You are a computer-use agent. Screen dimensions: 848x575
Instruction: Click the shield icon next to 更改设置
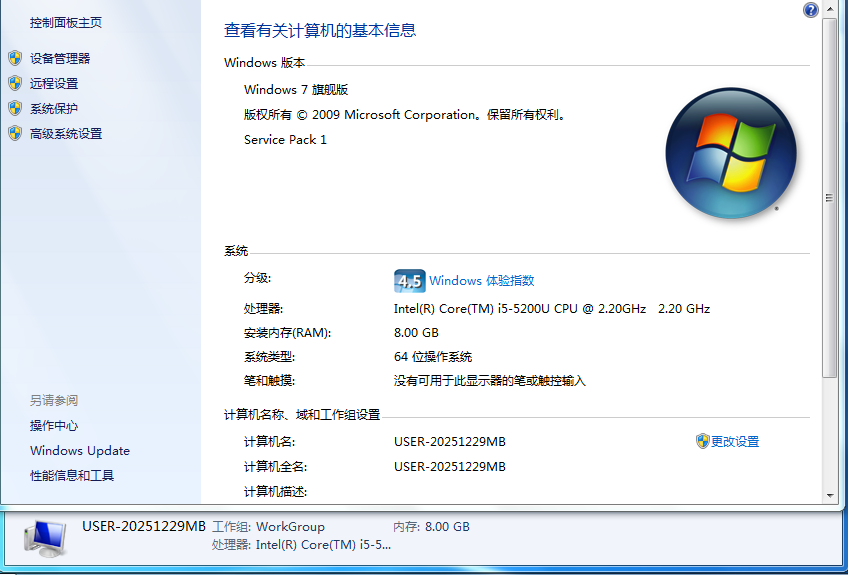(702, 441)
